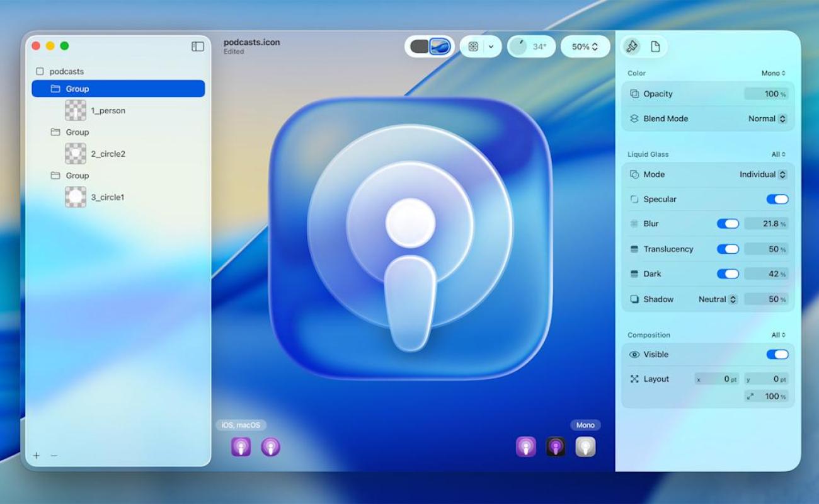The height and width of the screenshot is (504, 819).
Task: Click the remove layer minus icon
Action: tap(54, 455)
